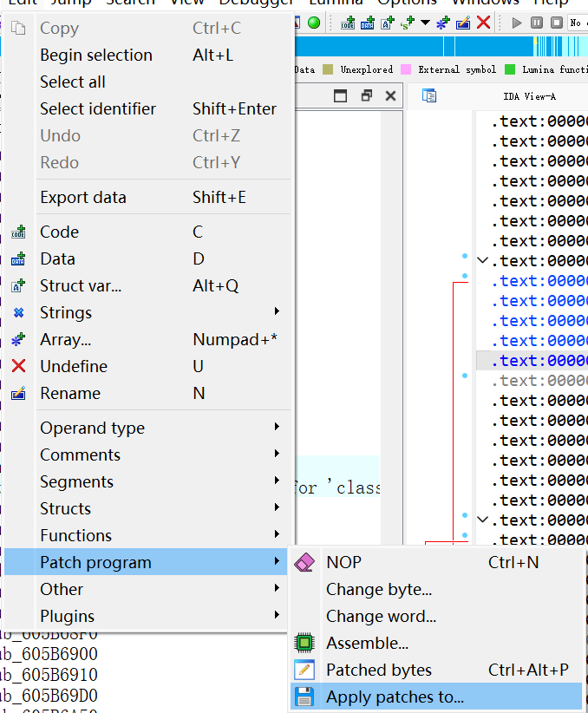Expand the Structs submenu
Screen dimensions: 588x713
[147, 508]
